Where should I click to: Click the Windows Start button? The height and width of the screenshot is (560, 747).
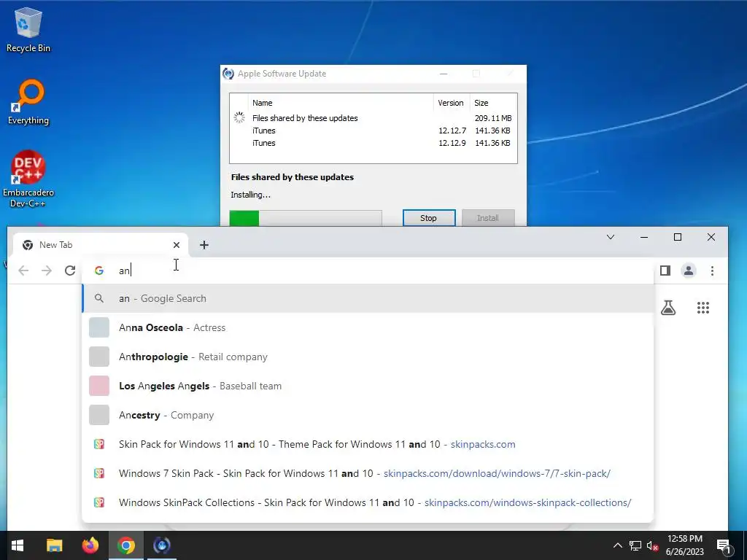click(18, 545)
